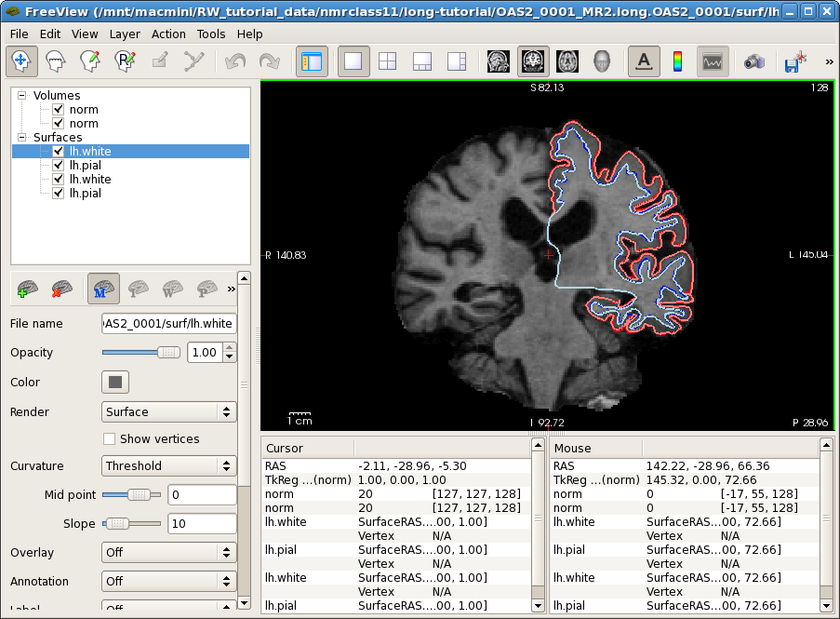This screenshot has height=619, width=840.
Task: Open the Layer menu
Action: click(125, 34)
